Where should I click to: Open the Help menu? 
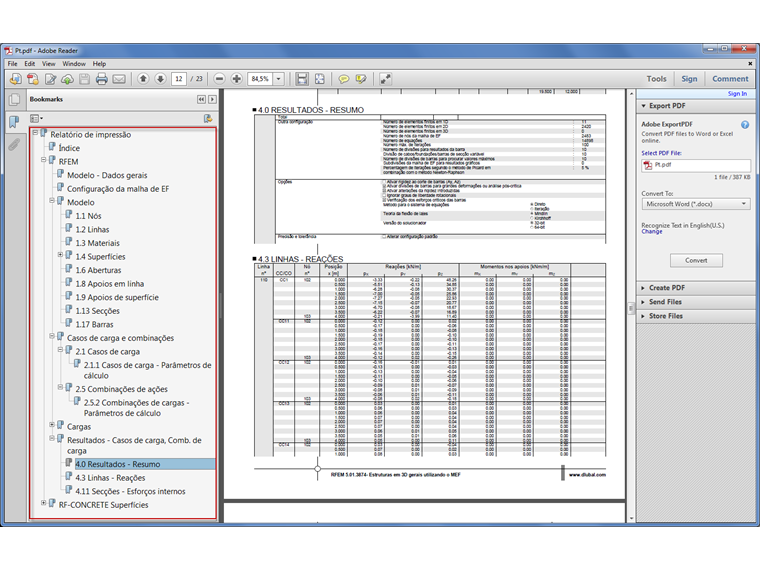pyautogui.click(x=99, y=63)
